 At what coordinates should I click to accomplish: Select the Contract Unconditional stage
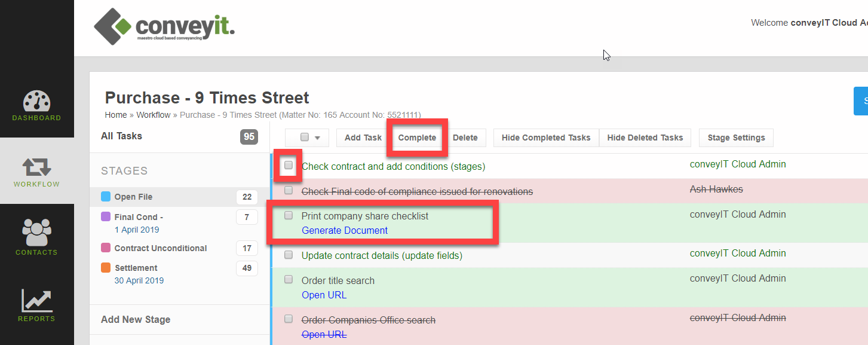(160, 248)
